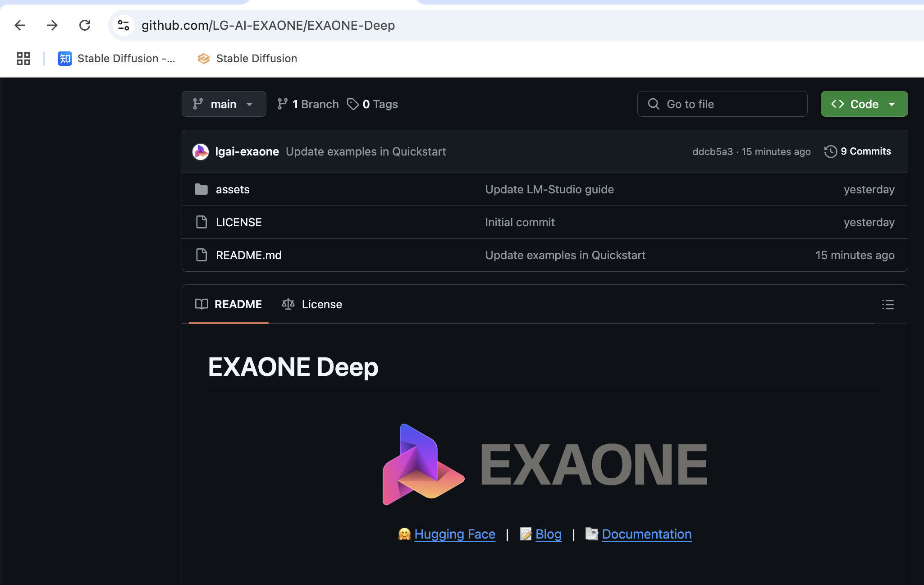Click the lgai-exaone avatar image
The height and width of the screenshot is (585, 924).
pyautogui.click(x=201, y=151)
